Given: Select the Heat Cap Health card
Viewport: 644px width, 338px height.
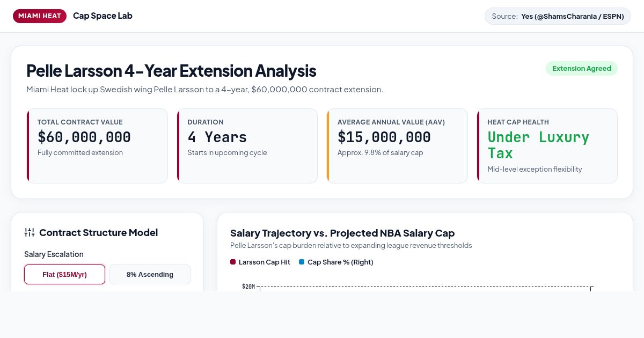Looking at the screenshot, I should (547, 146).
